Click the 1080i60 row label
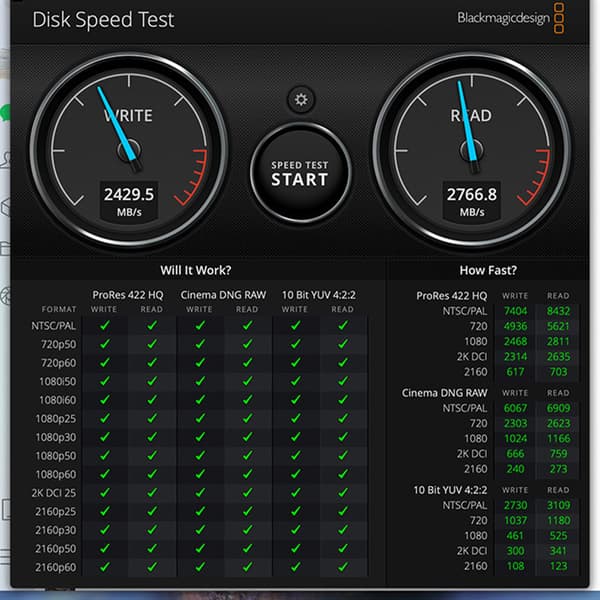The image size is (600, 600). coord(58,400)
